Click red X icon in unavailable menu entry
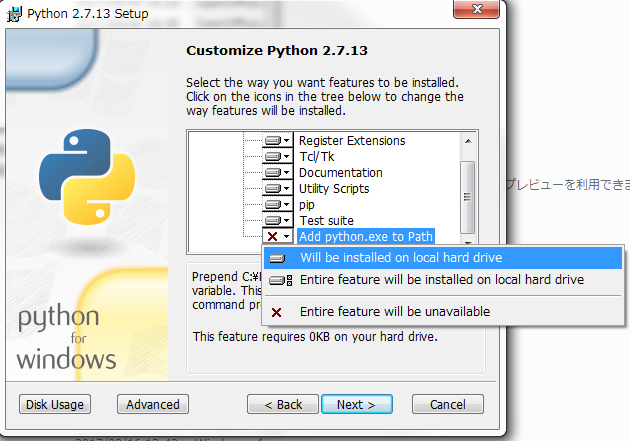This screenshot has width=630, height=441. tap(276, 312)
